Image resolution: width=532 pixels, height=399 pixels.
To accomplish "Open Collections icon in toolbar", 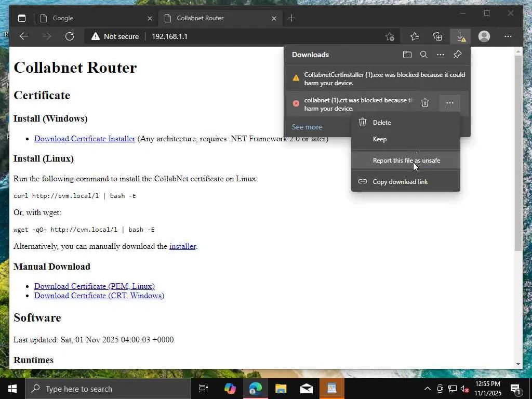I will [x=437, y=36].
